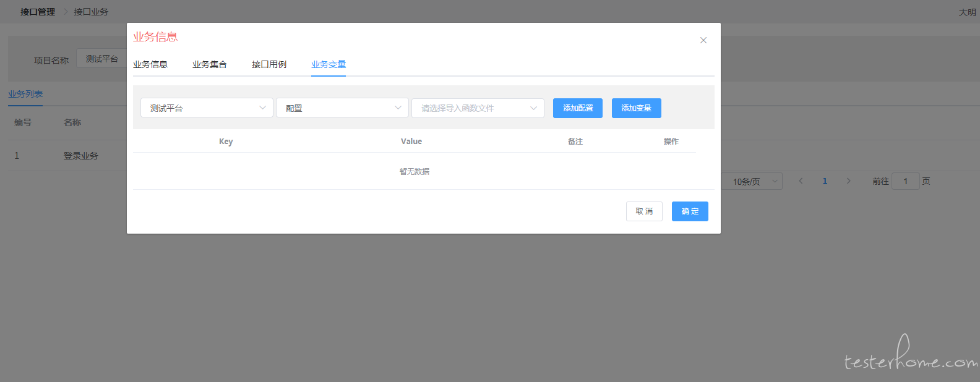Select the 业务变量 tab
This screenshot has height=382, width=980.
(x=329, y=64)
